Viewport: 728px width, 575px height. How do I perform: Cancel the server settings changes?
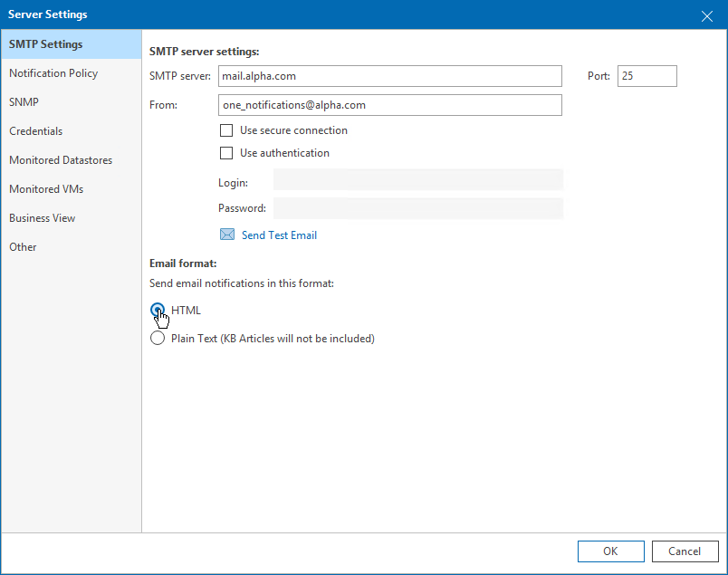tap(685, 551)
